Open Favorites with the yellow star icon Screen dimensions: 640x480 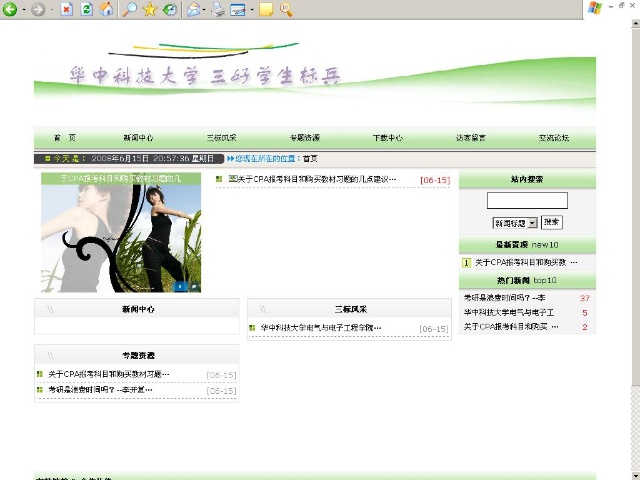[x=150, y=9]
